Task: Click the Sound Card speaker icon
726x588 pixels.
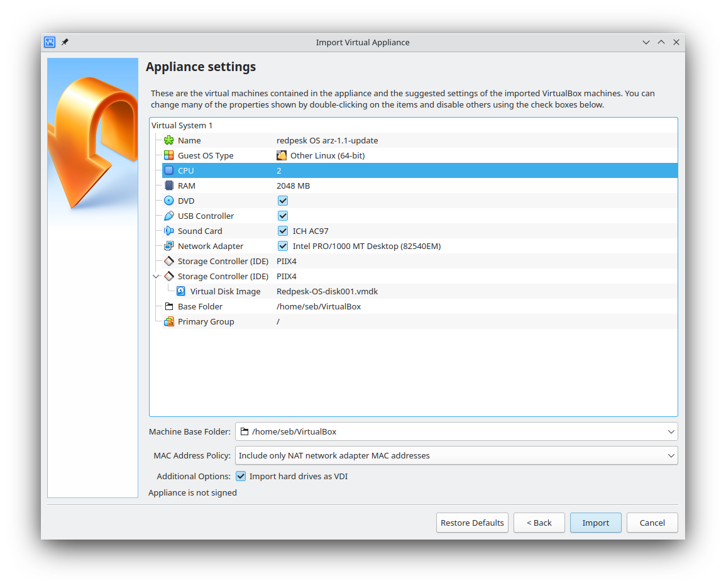Action: pyautogui.click(x=169, y=231)
